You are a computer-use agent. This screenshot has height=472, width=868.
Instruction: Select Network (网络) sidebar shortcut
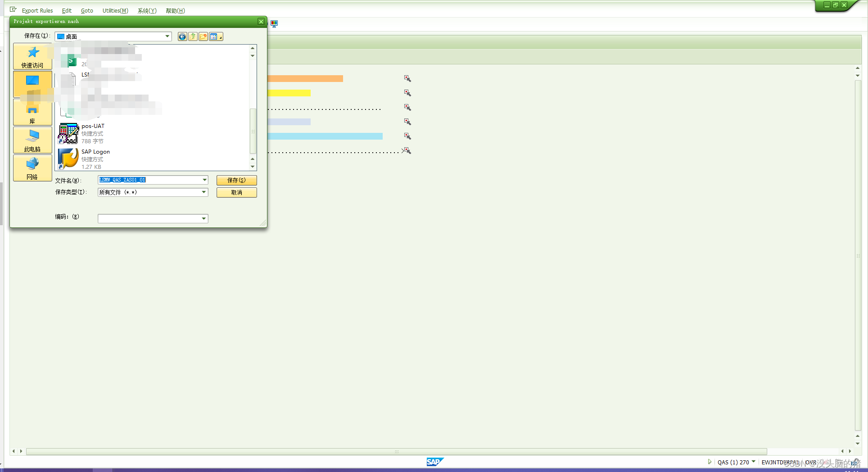(32, 168)
